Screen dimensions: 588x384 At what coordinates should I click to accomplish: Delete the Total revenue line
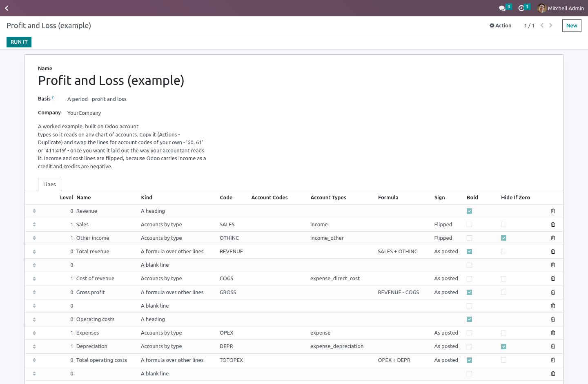click(553, 252)
